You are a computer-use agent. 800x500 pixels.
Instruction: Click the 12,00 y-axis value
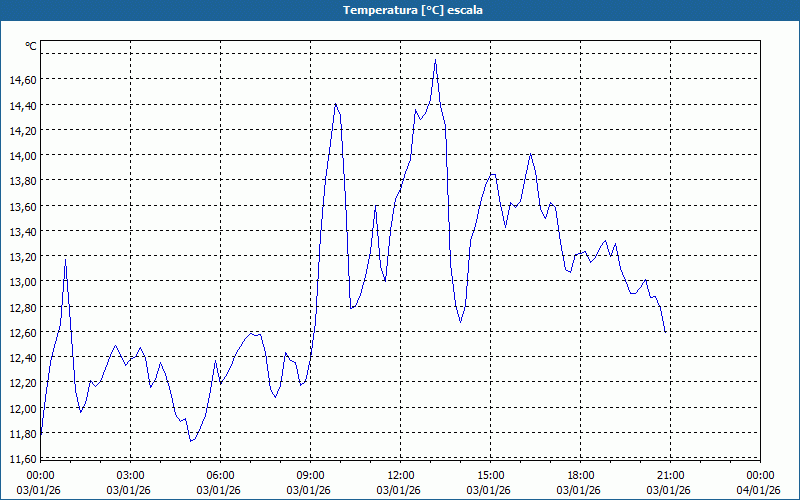point(23,408)
